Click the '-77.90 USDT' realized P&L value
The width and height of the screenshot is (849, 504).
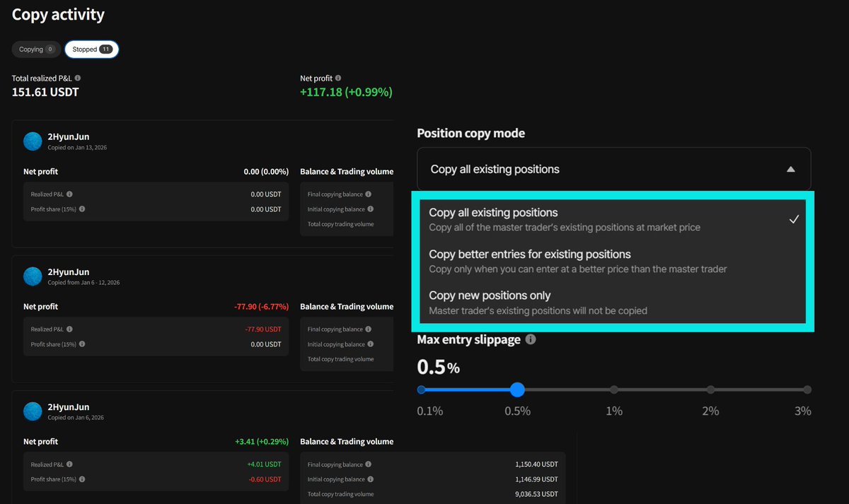pyautogui.click(x=262, y=329)
